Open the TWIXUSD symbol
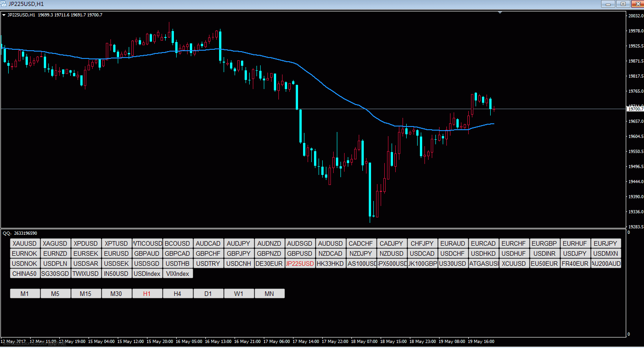 point(86,274)
